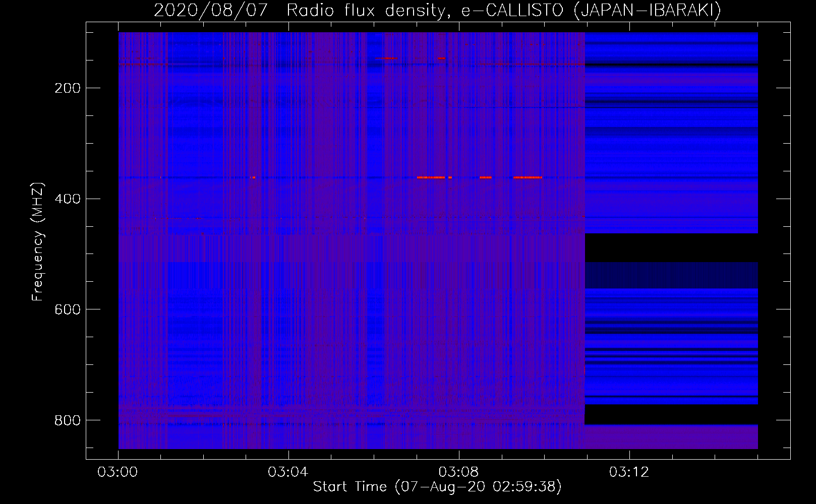The height and width of the screenshot is (504, 816).
Task: Click the "Start Time (07-Aug-20 02:59:38)" label
Action: point(437,487)
